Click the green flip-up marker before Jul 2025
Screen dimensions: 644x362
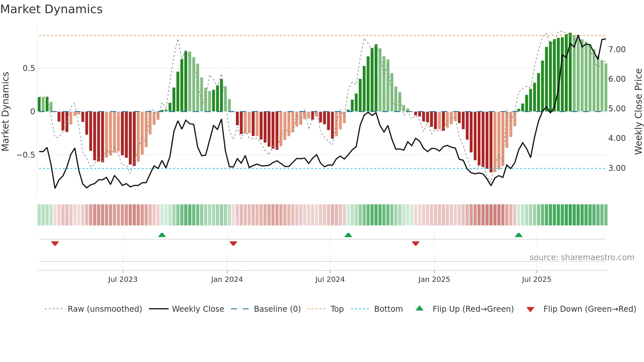coord(518,235)
